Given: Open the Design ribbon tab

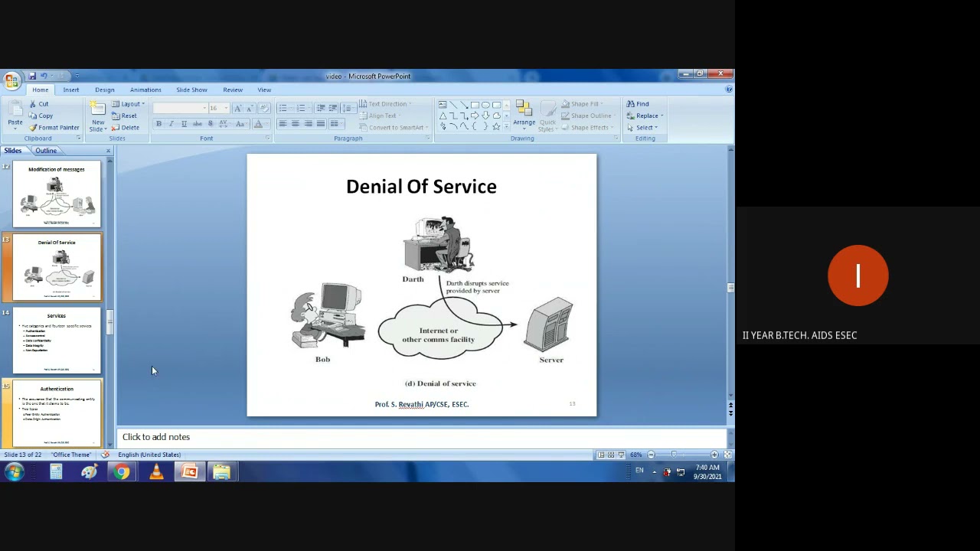Looking at the screenshot, I should point(104,90).
